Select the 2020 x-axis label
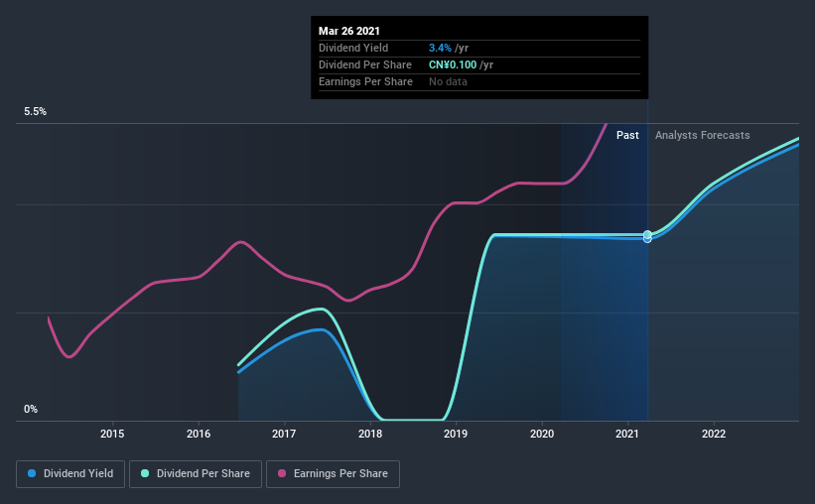This screenshot has width=815, height=504. coord(542,434)
